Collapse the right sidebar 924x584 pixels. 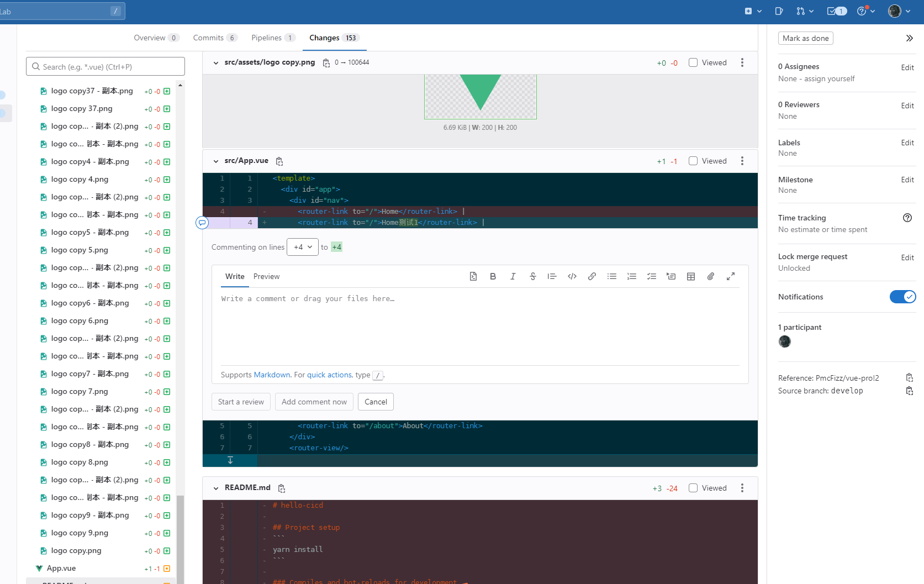[909, 38]
